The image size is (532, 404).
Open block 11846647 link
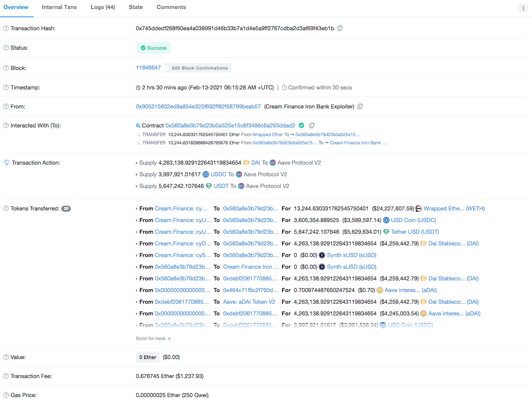click(148, 68)
